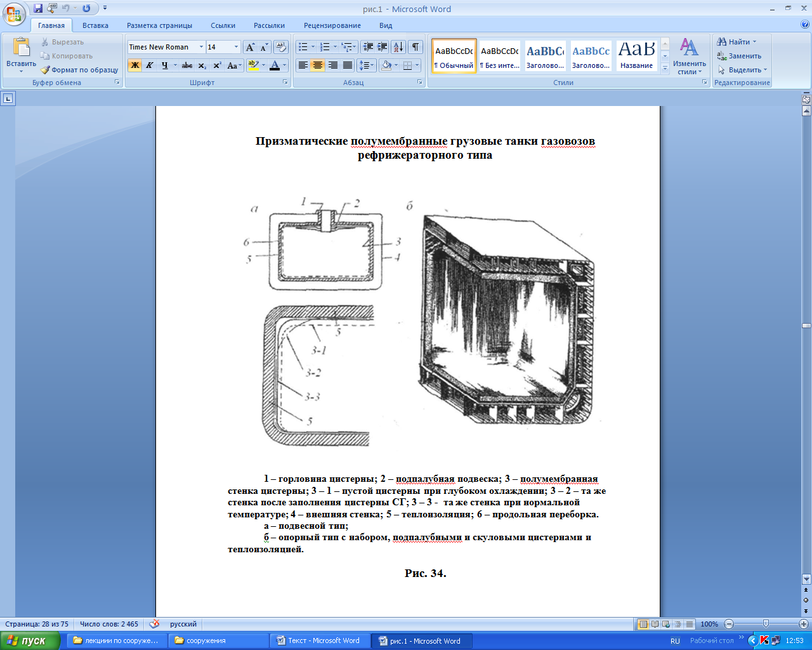Click the Office button
The image size is (812, 650).
14,14
